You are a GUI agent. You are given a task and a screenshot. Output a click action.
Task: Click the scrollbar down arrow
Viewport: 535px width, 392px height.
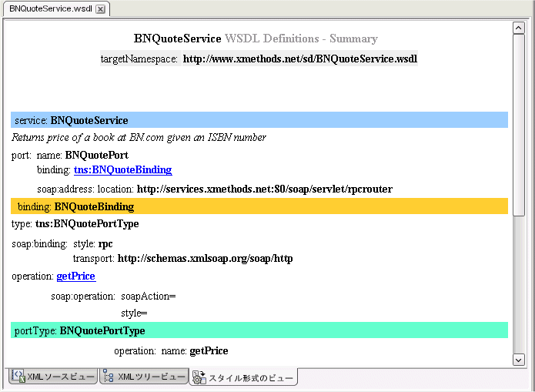tap(519, 360)
